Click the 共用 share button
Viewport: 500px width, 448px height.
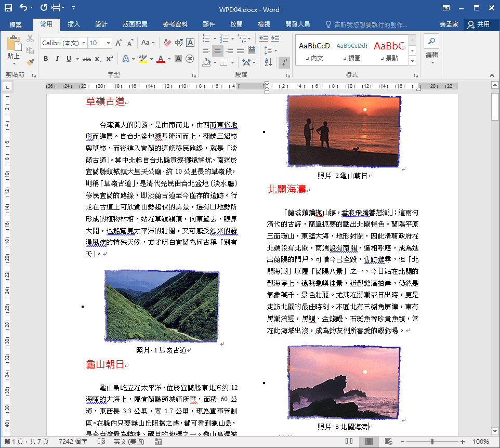tap(479, 24)
